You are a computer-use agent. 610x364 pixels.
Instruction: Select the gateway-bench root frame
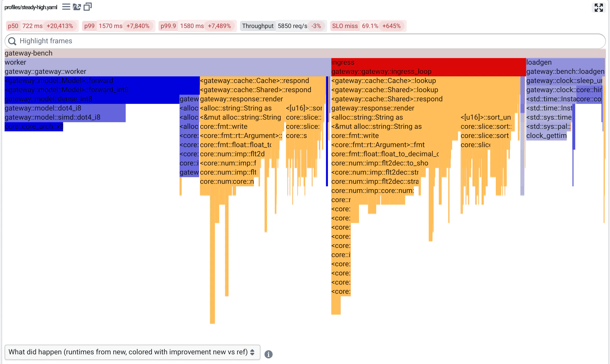305,53
